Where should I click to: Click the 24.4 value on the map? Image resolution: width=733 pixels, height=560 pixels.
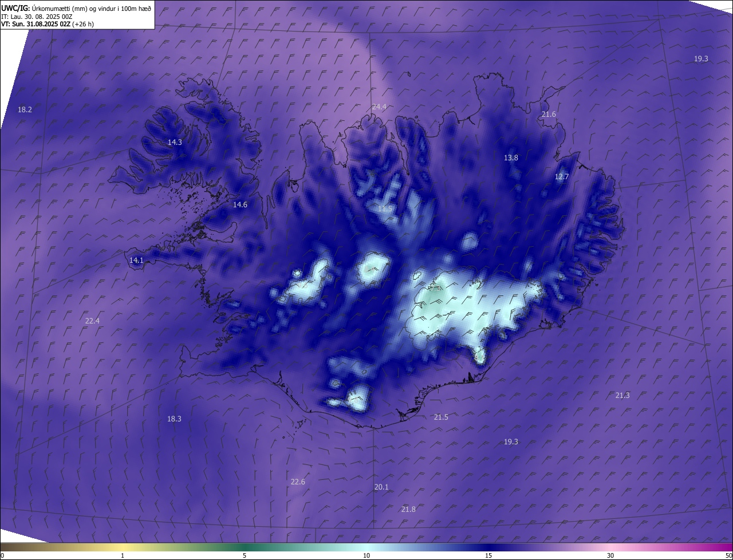click(x=379, y=107)
